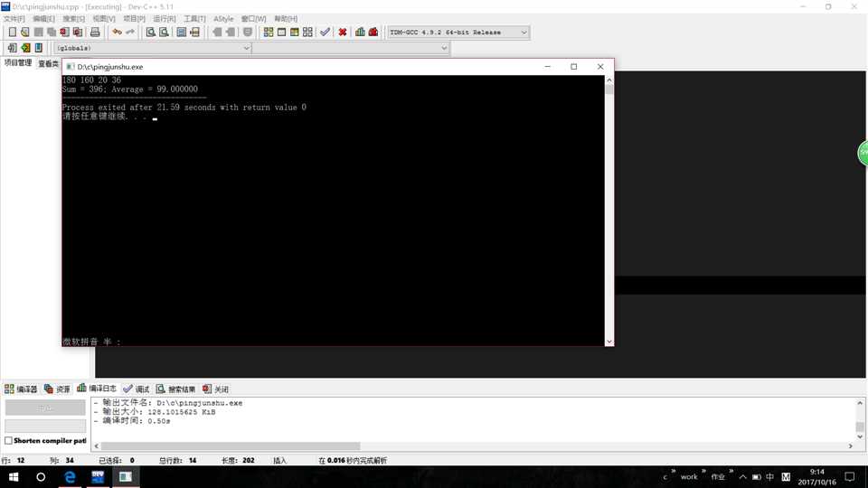Switch to the 编译器 bottom tab

(x=21, y=389)
